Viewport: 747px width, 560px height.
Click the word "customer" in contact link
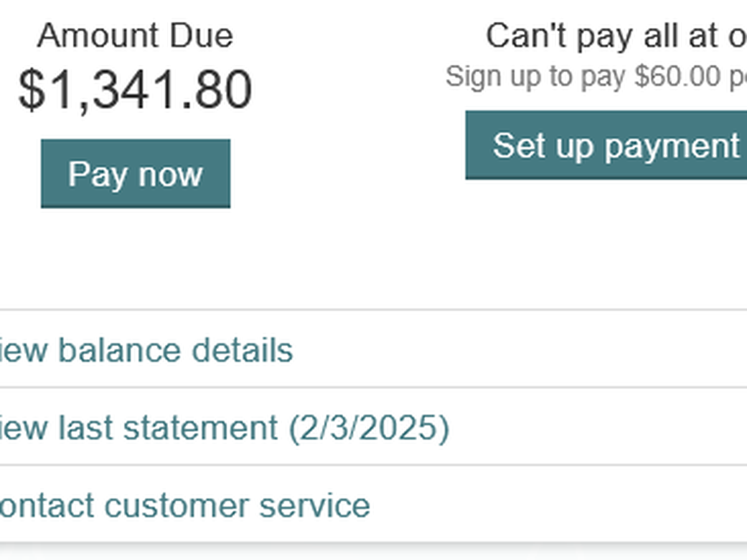pyautogui.click(x=177, y=505)
